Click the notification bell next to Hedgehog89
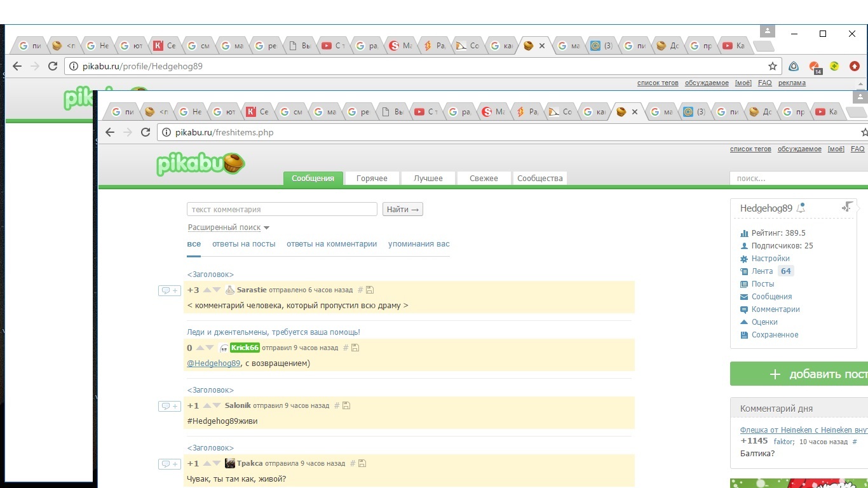This screenshot has width=868, height=488. (801, 208)
